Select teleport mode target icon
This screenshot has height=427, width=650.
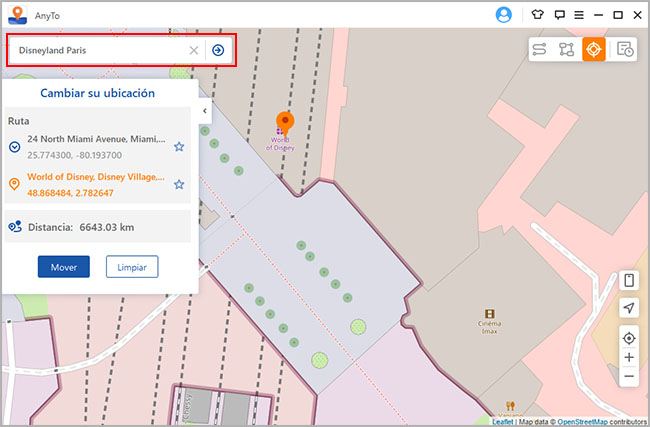point(594,49)
